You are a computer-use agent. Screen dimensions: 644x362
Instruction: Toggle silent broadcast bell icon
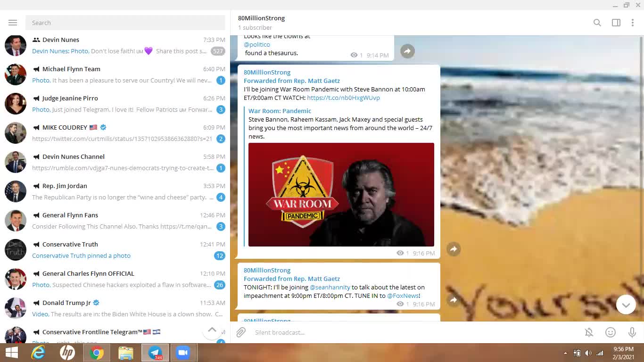click(x=589, y=332)
